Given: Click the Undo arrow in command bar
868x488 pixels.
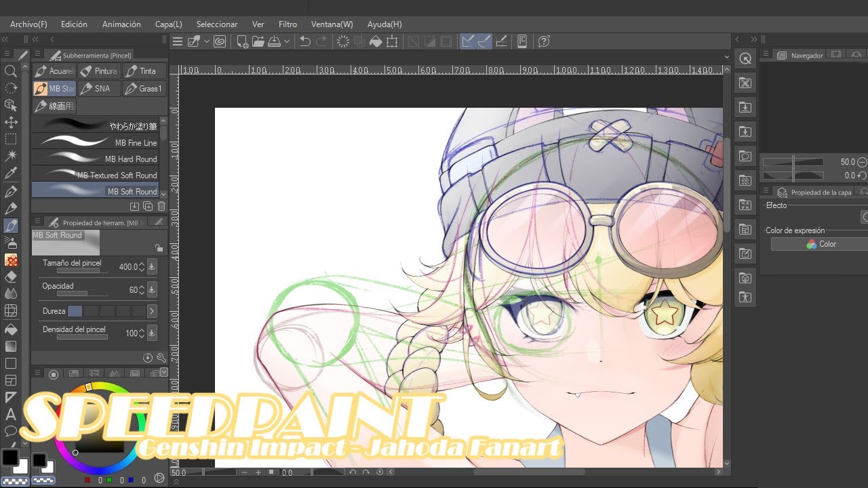Looking at the screenshot, I should (305, 41).
